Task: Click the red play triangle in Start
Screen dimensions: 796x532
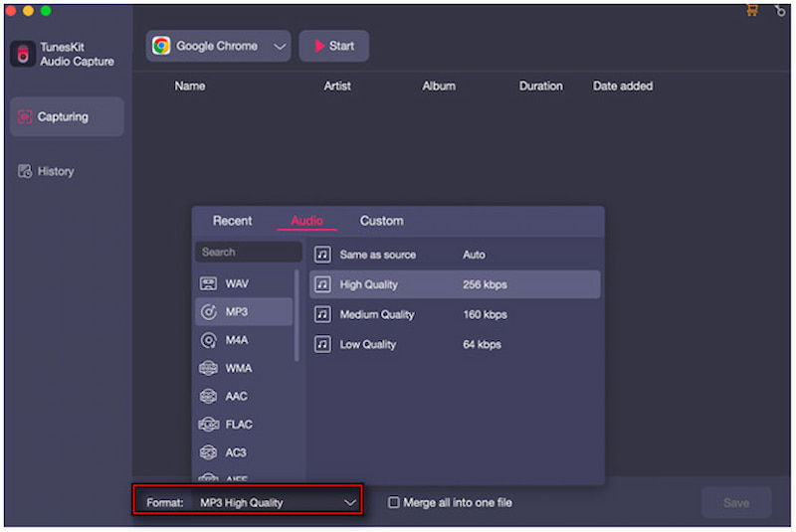Action: pyautogui.click(x=319, y=46)
